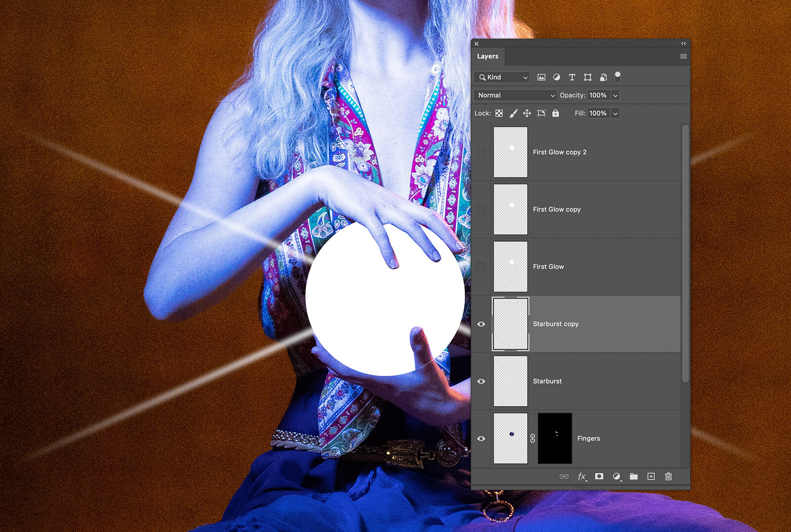Add a layer style with fx icon
Viewport: 791px width, 532px height.
[582, 477]
